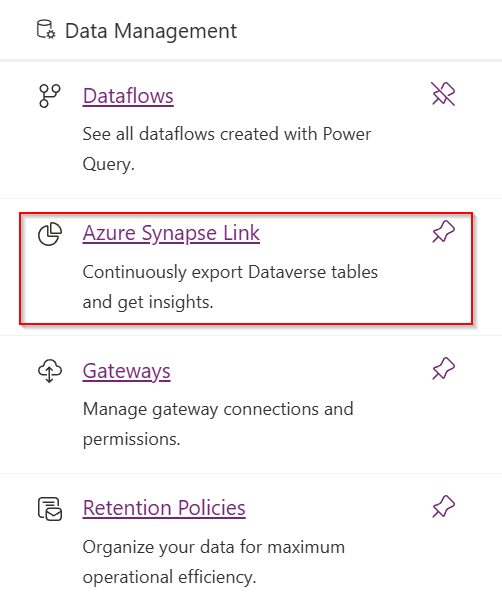The height and width of the screenshot is (609, 502).
Task: Click the Retention Policies mail icon
Action: point(50,509)
